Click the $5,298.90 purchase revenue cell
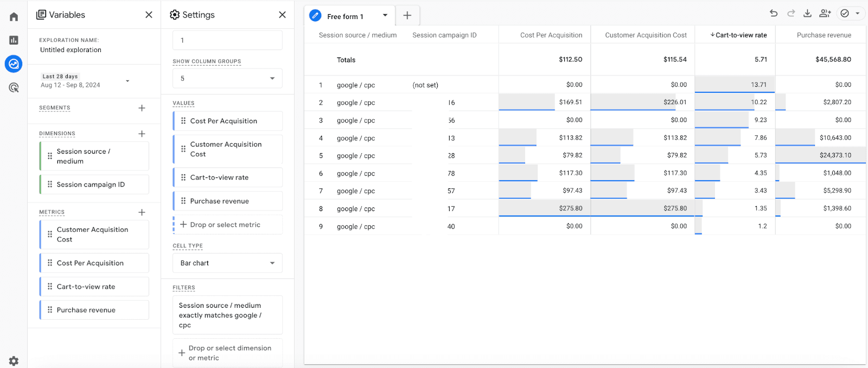This screenshot has height=368, width=868. click(x=820, y=191)
